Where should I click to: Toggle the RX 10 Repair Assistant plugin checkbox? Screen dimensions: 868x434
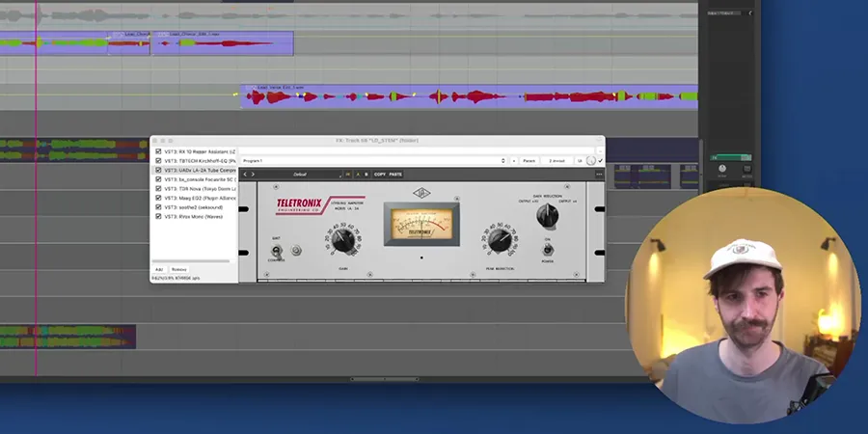pyautogui.click(x=158, y=151)
